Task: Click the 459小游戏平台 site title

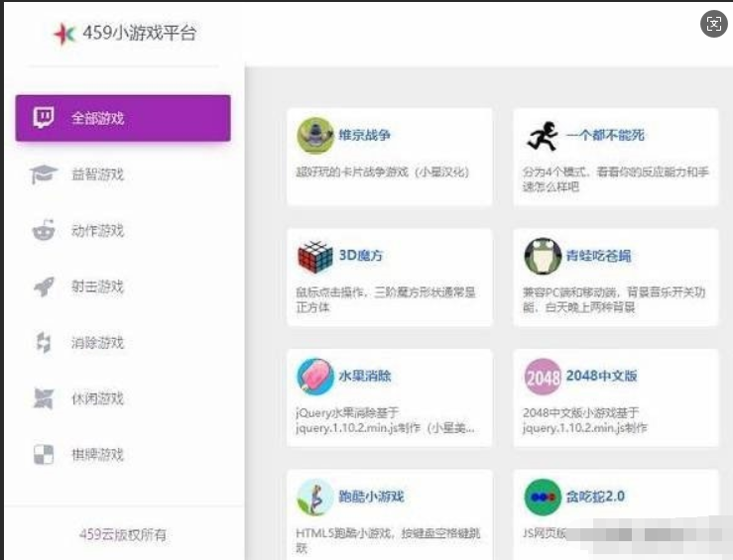Action: pyautogui.click(x=139, y=33)
